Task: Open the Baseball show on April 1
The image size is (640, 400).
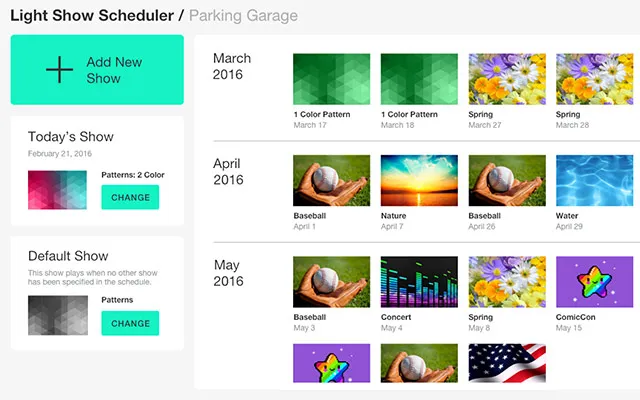Action: pyautogui.click(x=331, y=180)
